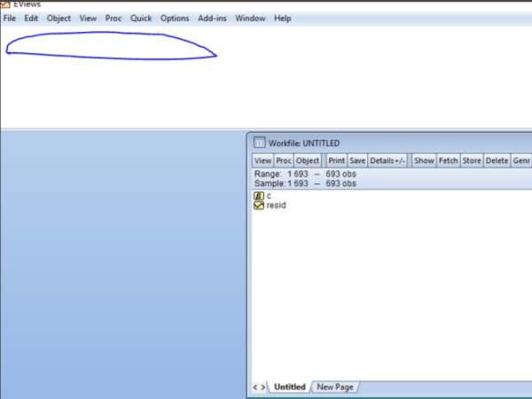This screenshot has height=399, width=532.
Task: Click inside the EViews command window
Action: [266, 77]
